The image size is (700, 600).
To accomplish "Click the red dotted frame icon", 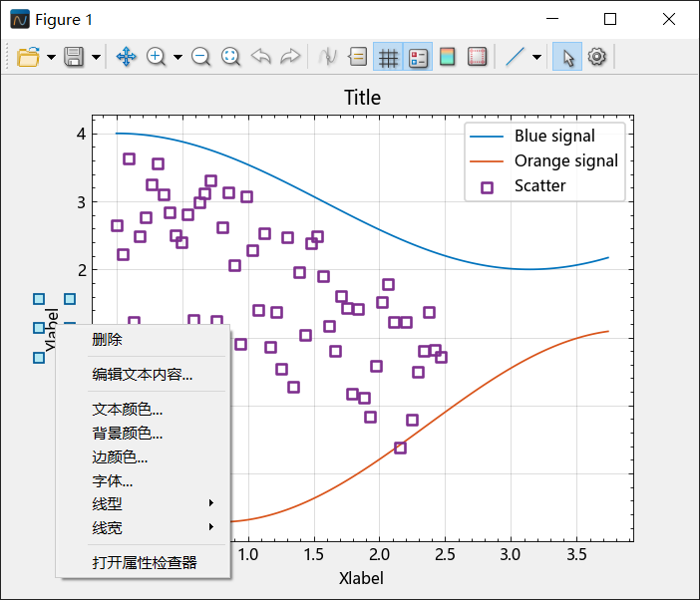I will click(x=478, y=57).
